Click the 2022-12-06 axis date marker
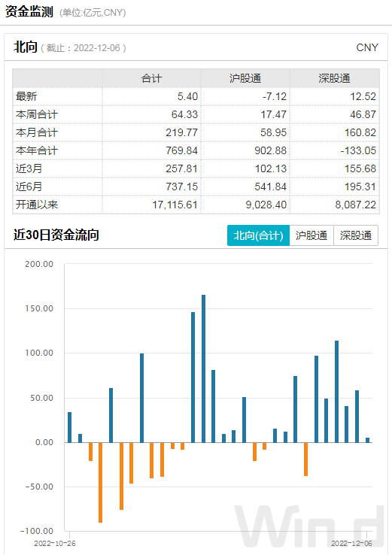392x555 pixels. pos(351,543)
